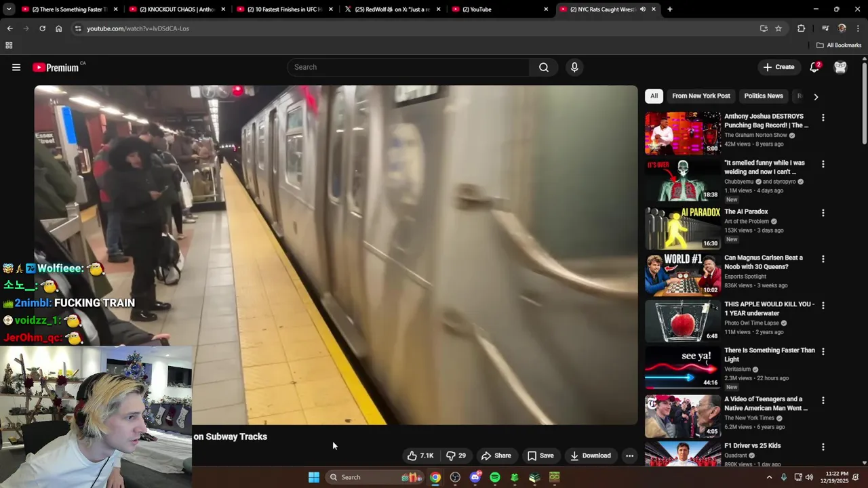Close the KNOCKOUT CHAOS tab
Image resolution: width=868 pixels, height=488 pixels.
click(x=224, y=9)
